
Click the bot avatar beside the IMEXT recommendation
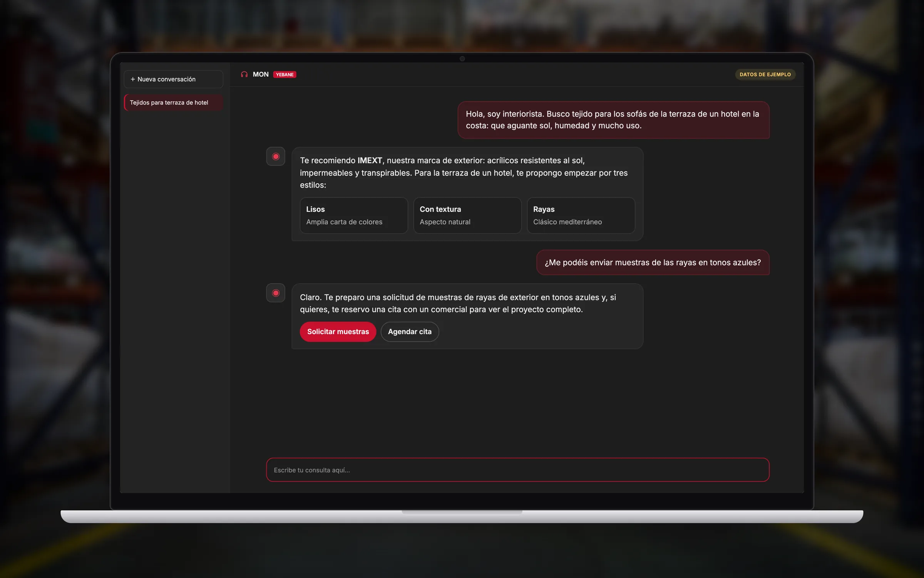point(276,156)
